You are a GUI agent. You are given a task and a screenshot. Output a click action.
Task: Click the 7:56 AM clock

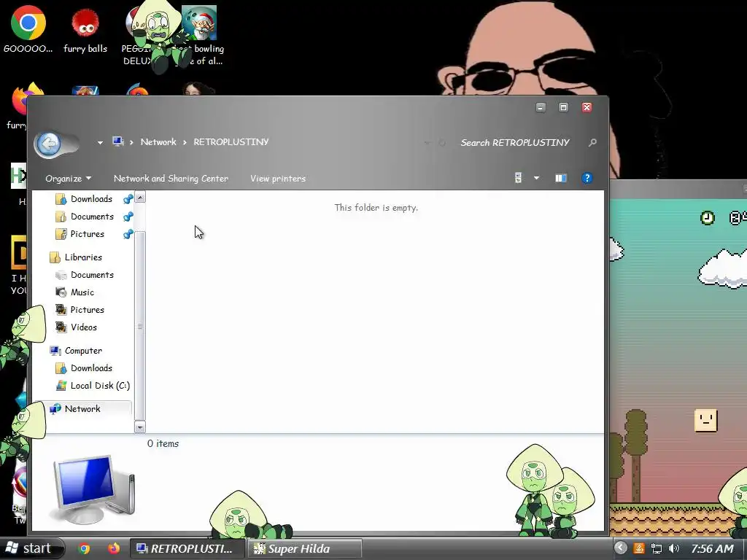pyautogui.click(x=712, y=548)
